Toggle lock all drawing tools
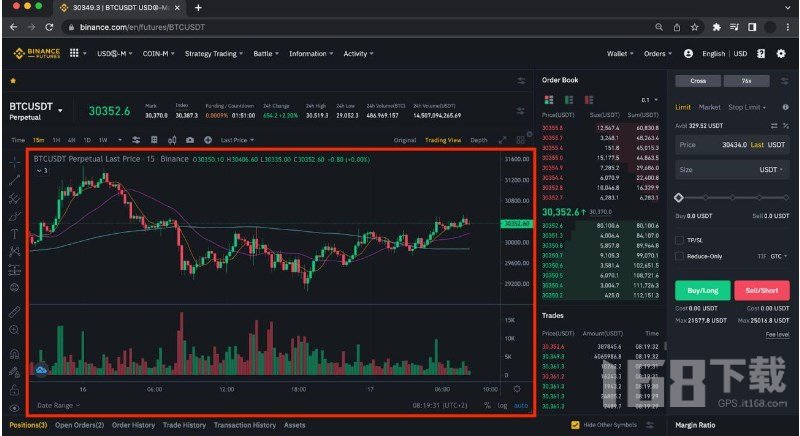 pyautogui.click(x=14, y=390)
